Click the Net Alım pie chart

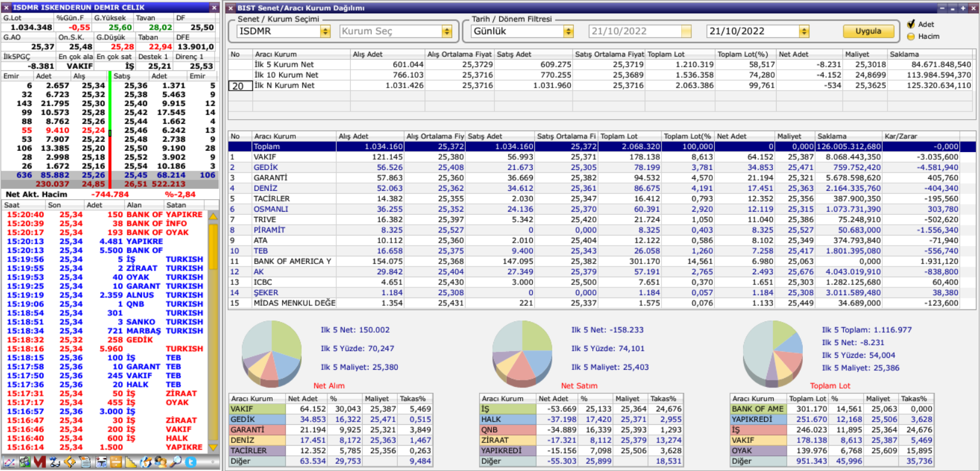click(x=271, y=354)
